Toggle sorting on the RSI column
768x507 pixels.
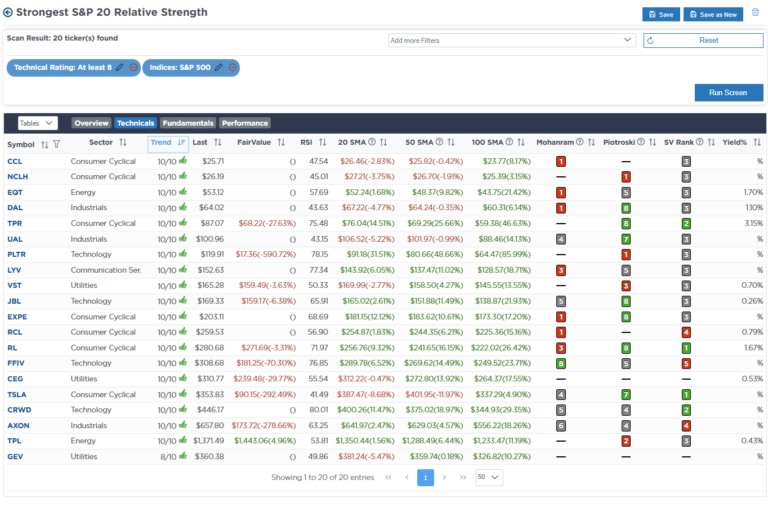click(x=321, y=143)
